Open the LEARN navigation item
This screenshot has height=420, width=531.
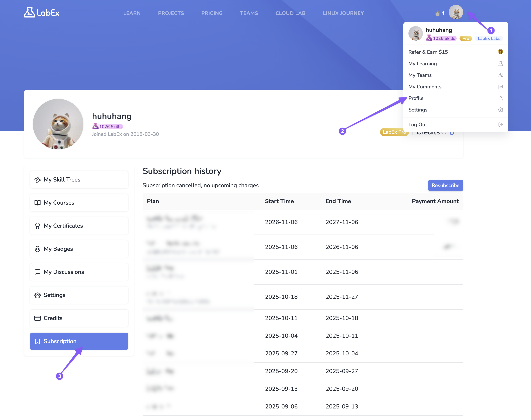pyautogui.click(x=132, y=13)
